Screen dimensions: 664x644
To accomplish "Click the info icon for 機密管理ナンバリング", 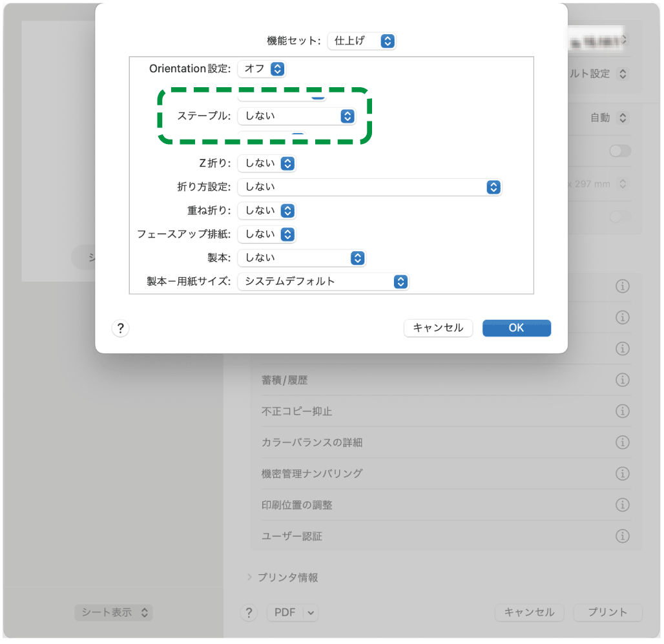I will click(622, 473).
